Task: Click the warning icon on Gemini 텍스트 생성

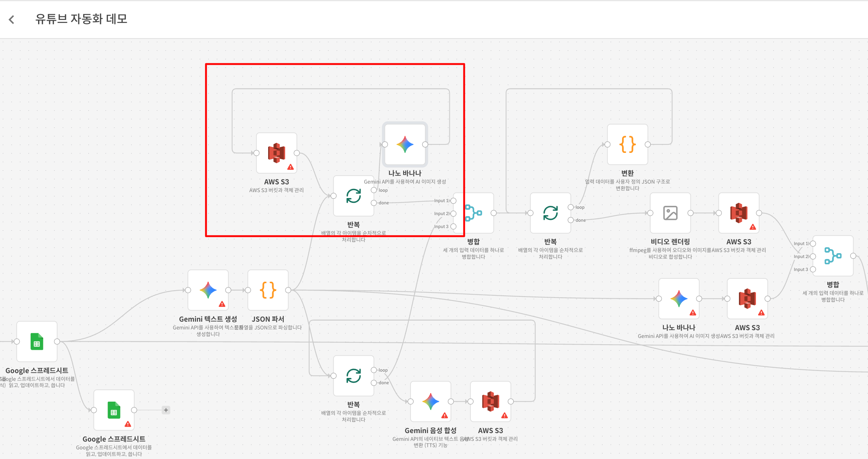Action: tap(222, 304)
